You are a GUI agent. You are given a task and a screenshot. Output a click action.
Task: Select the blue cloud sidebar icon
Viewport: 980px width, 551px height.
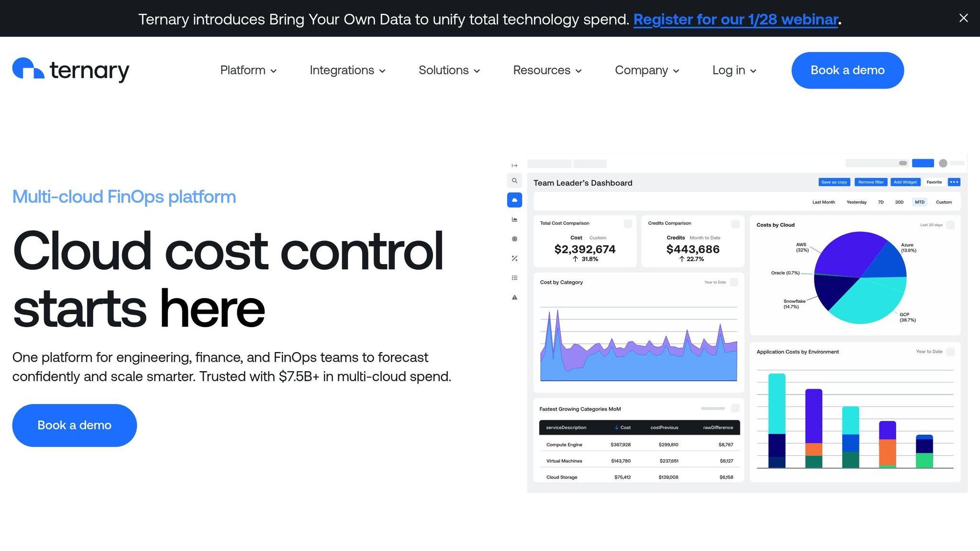(514, 200)
